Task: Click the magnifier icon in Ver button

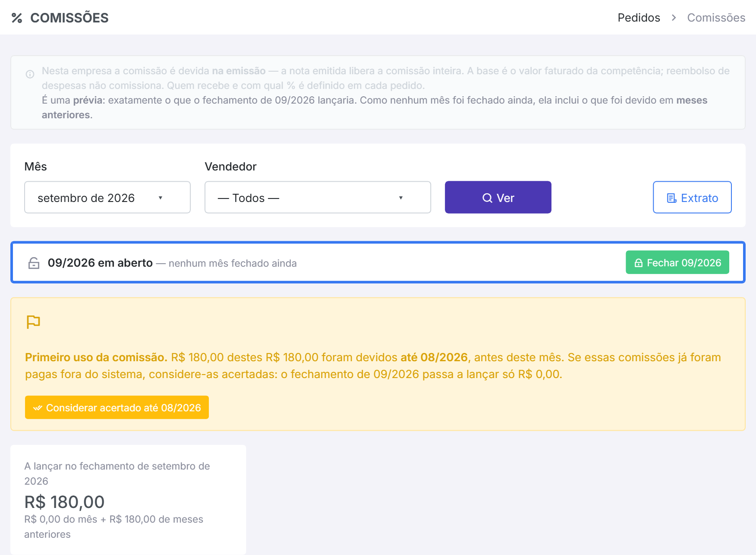Action: (x=487, y=198)
